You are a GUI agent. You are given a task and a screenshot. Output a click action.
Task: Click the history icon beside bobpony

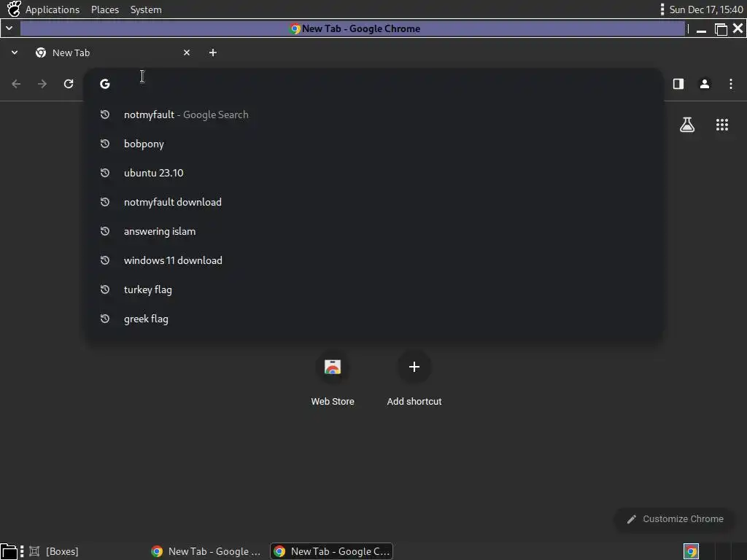tap(105, 144)
